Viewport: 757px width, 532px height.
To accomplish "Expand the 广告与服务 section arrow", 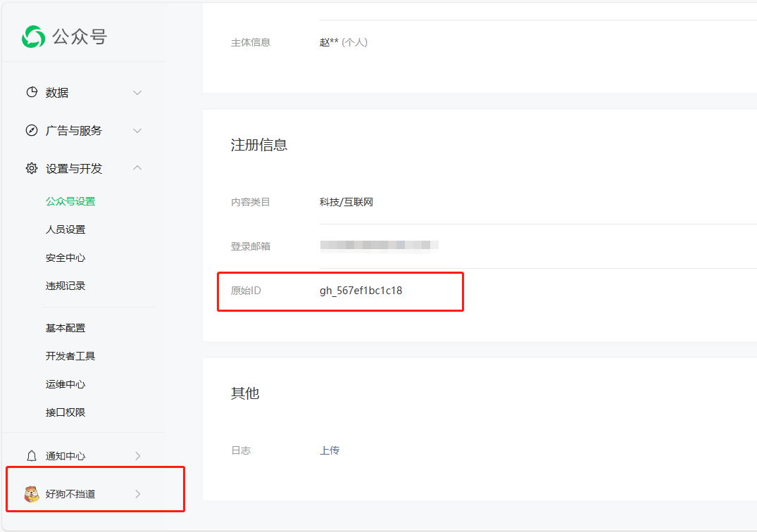I will point(137,131).
